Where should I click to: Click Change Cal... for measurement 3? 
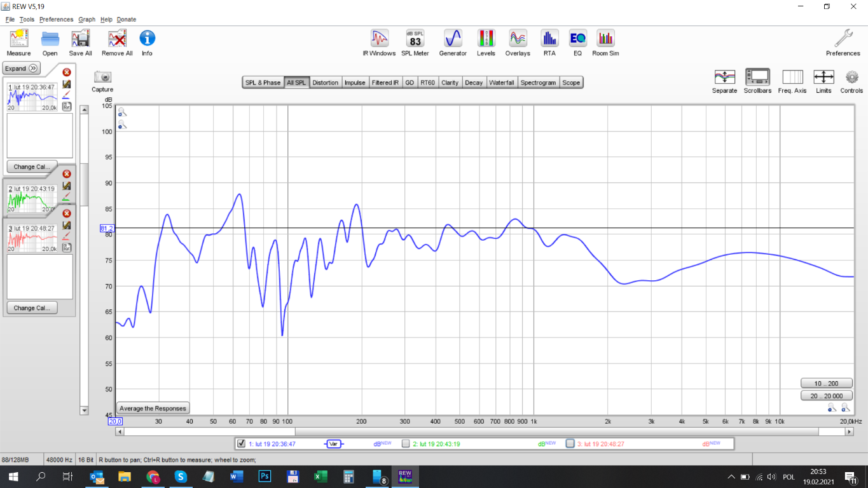[x=32, y=308]
